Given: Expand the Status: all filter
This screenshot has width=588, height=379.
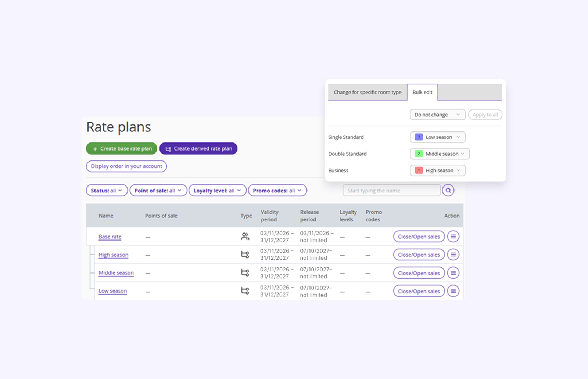Looking at the screenshot, I should [x=107, y=190].
